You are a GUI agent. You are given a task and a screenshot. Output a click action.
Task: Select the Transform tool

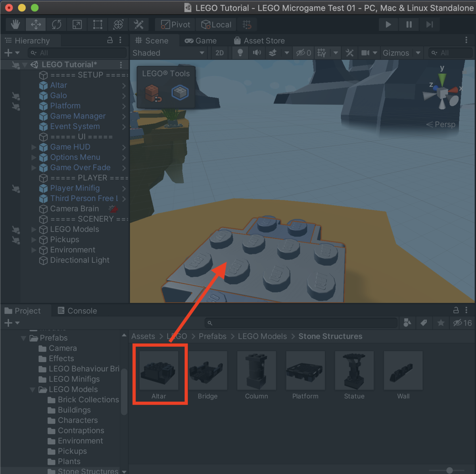[118, 25]
